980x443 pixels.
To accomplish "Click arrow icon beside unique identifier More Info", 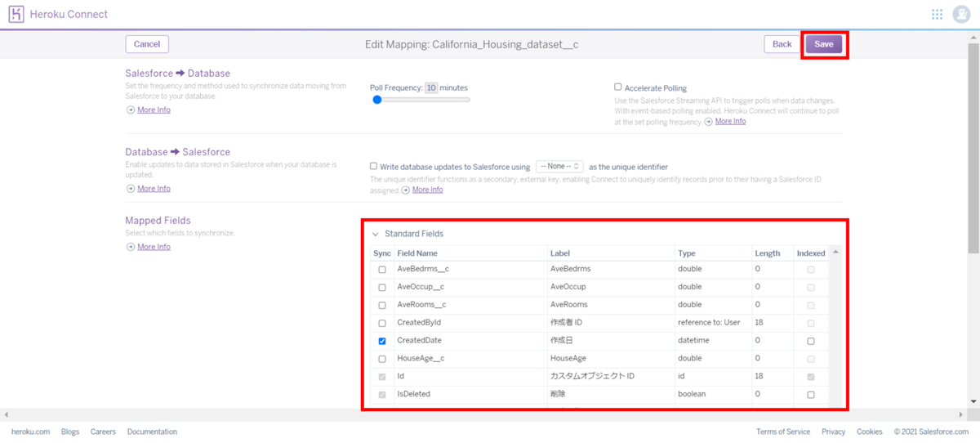I will [405, 190].
